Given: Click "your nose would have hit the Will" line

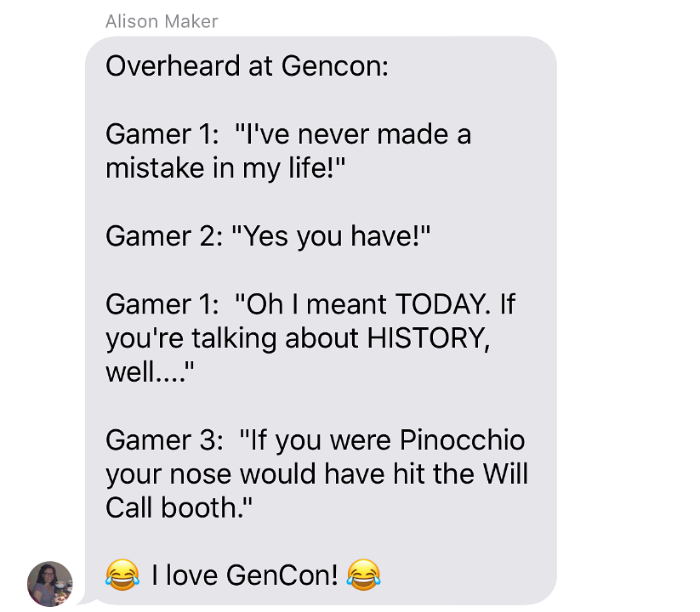Looking at the screenshot, I should pos(316,473).
